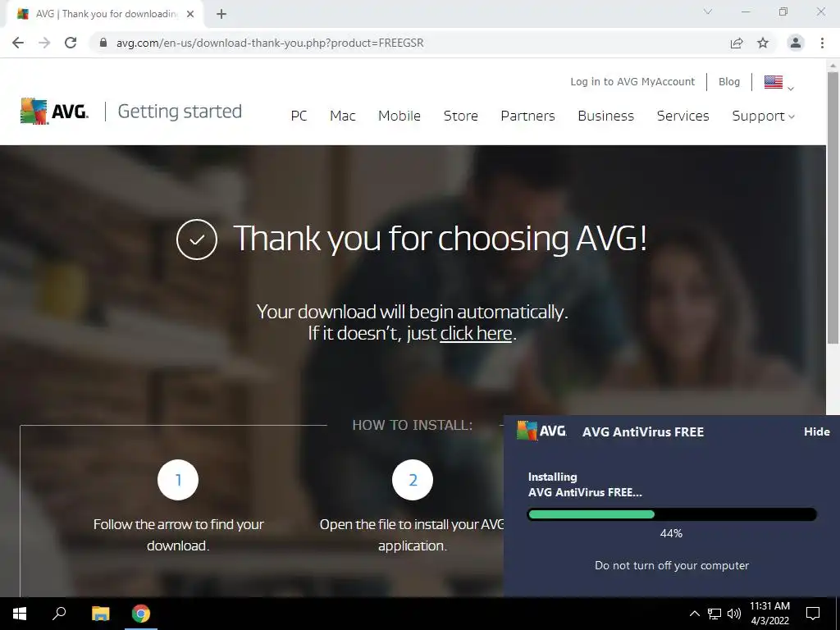Click the installer progress bar
This screenshot has height=630, width=840.
(x=672, y=515)
